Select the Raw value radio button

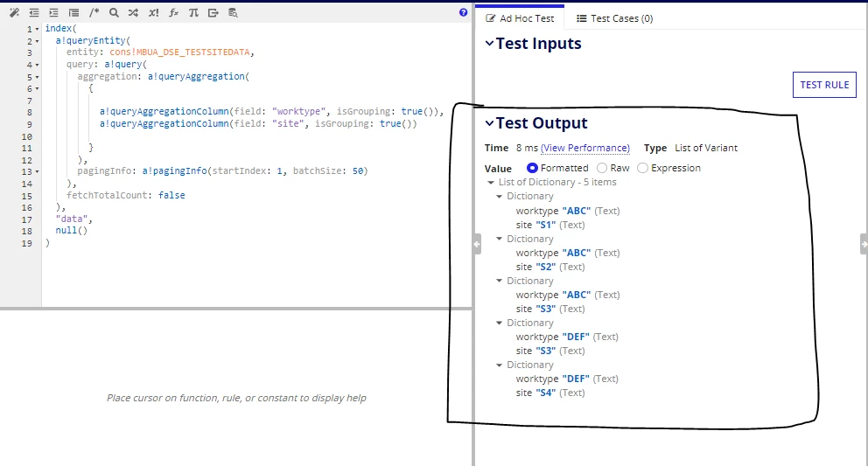(602, 168)
